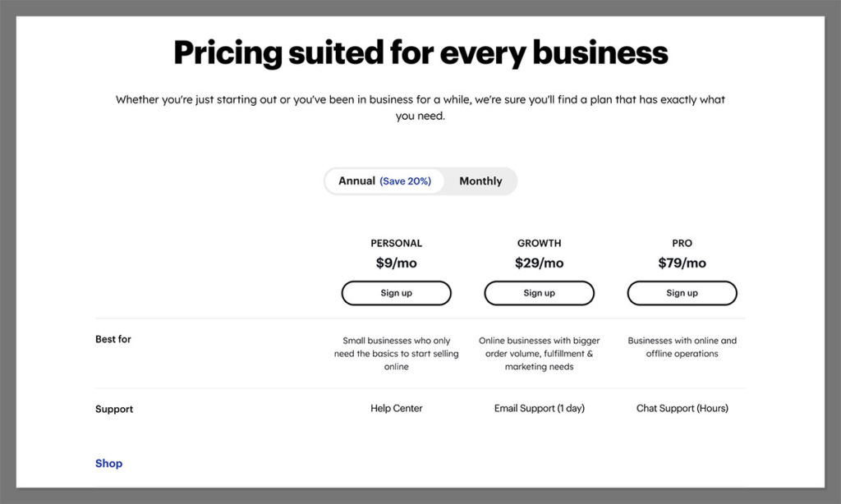Click the $9/mo price label
Viewport: 841px width, 504px height.
(396, 263)
